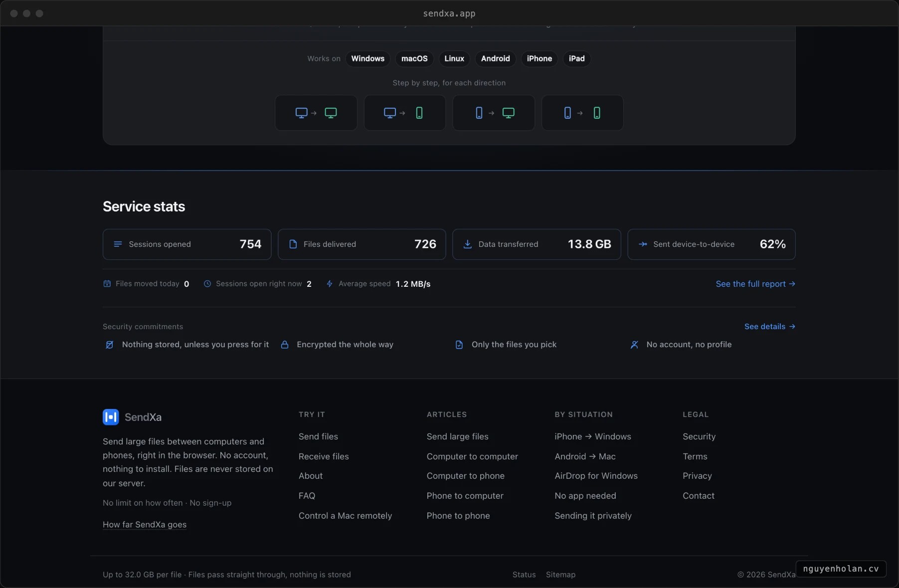
Task: Open the computer-to-phone transfer guide card
Action: (405, 113)
